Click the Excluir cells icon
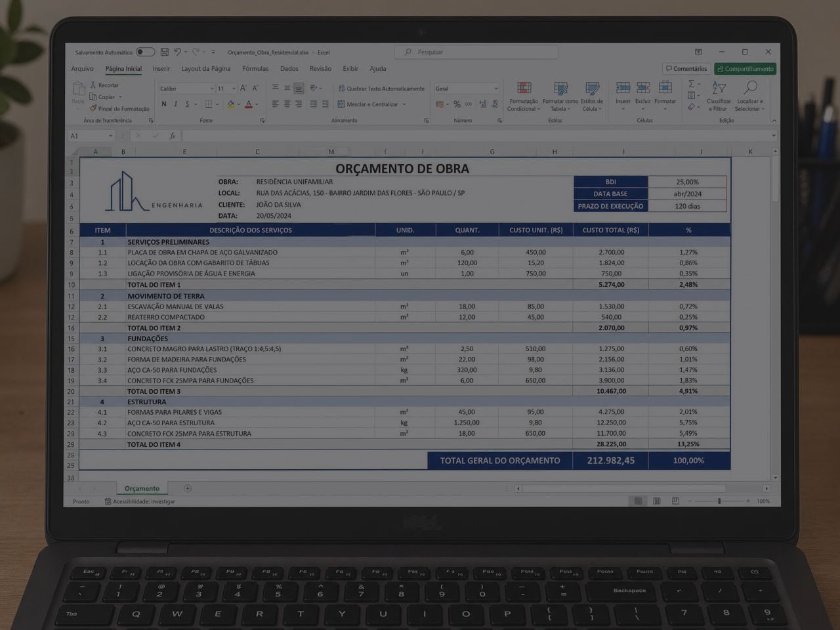This screenshot has width=840, height=630. coord(643,96)
